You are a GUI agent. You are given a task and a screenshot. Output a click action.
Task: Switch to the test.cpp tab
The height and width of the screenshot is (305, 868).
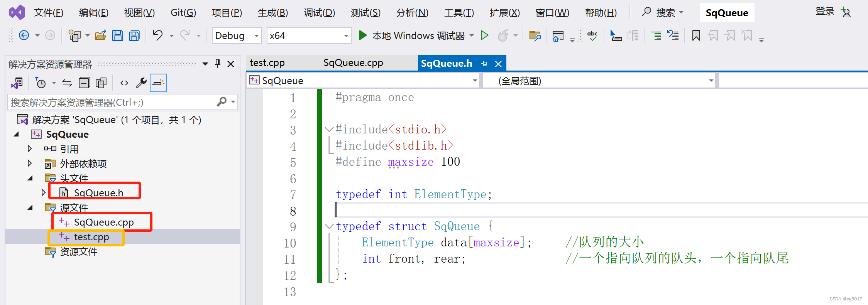267,63
